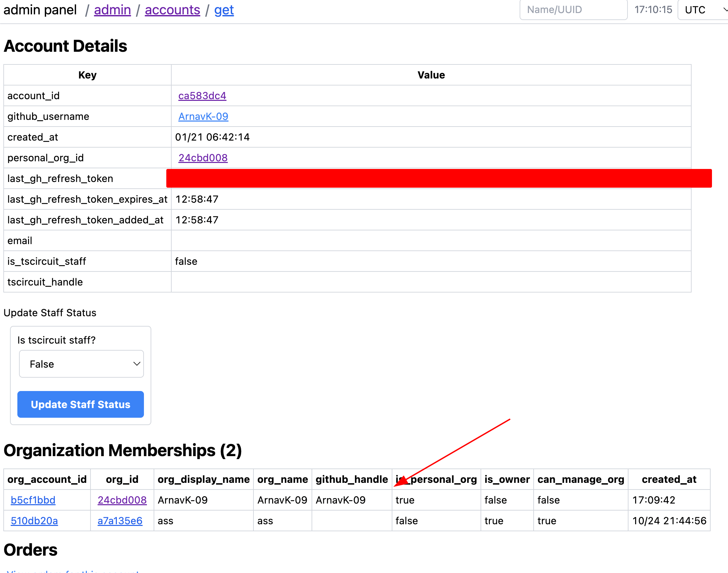Click the Update Staff Status button
Image resolution: width=728 pixels, height=573 pixels.
point(80,404)
